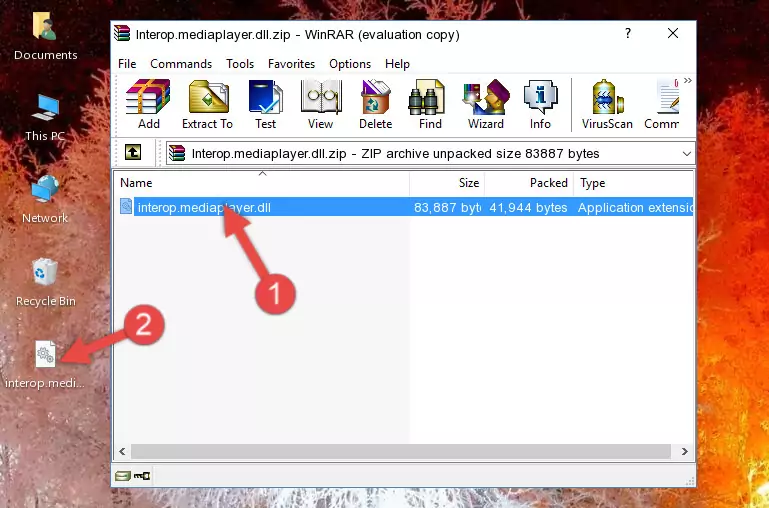Expand the hidden toolbar buttons chevron
The image size is (769, 508).
pos(688,80)
